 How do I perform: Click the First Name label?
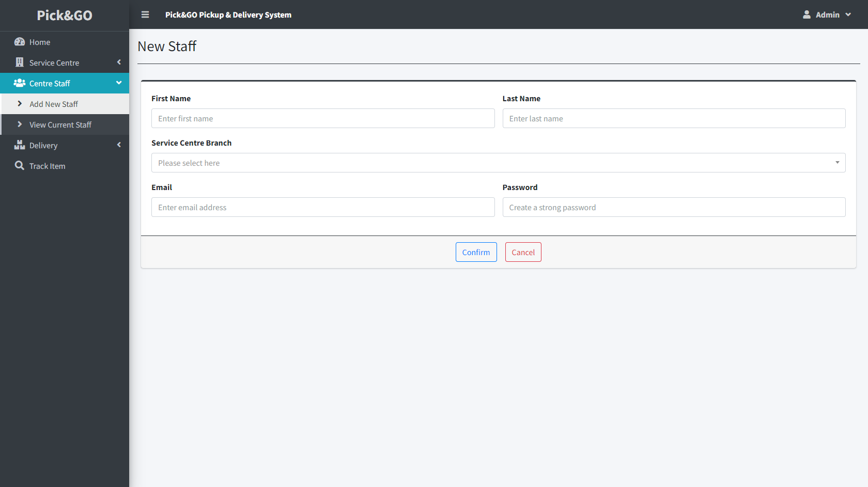171,99
